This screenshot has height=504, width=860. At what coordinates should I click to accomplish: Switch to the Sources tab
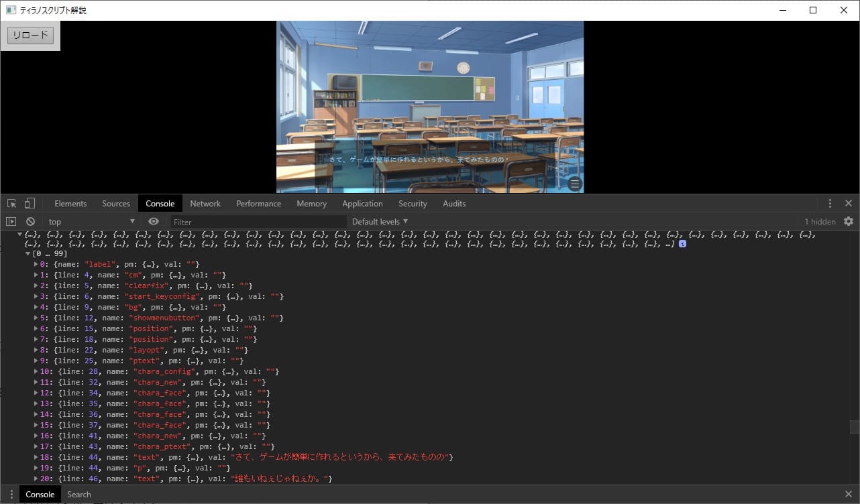pos(116,204)
